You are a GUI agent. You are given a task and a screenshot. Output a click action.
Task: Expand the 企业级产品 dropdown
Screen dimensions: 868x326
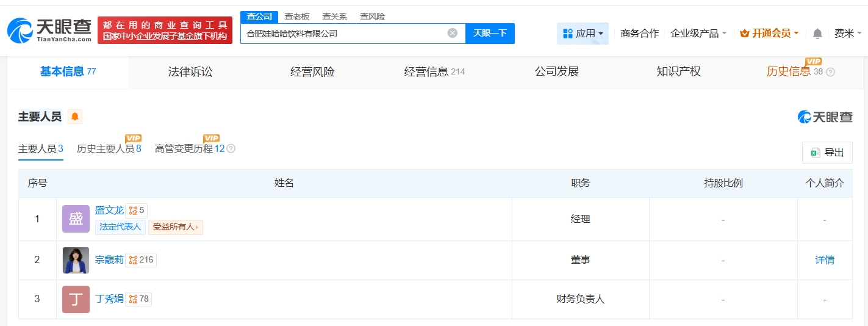click(x=698, y=34)
